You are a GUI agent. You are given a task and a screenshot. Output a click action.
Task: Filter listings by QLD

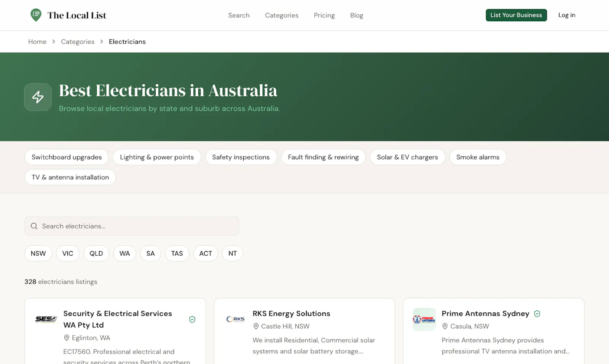tap(96, 253)
